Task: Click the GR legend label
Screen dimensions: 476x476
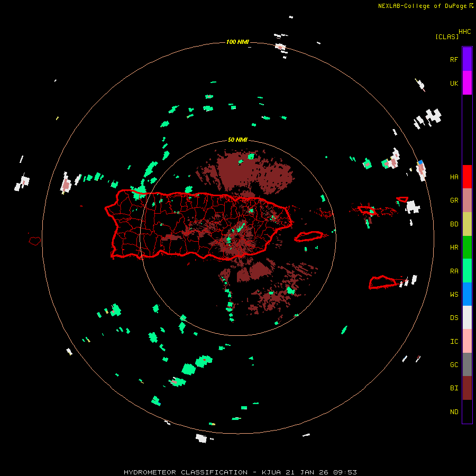Action: click(x=454, y=200)
